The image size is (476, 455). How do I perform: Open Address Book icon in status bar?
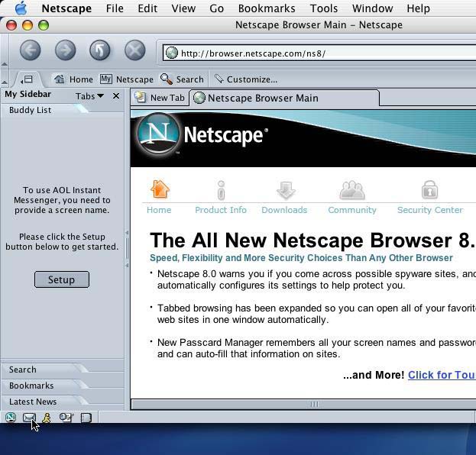(86, 418)
